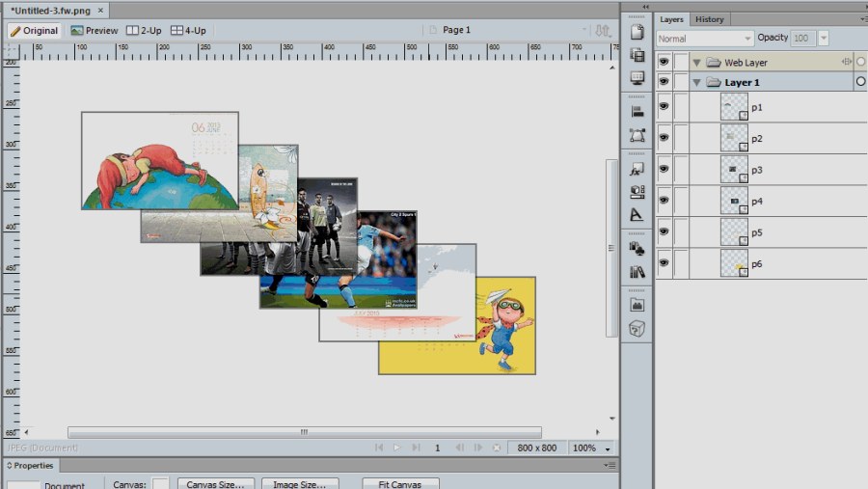868x489 pixels.
Task: Click the next frame button
Action: coord(477,448)
